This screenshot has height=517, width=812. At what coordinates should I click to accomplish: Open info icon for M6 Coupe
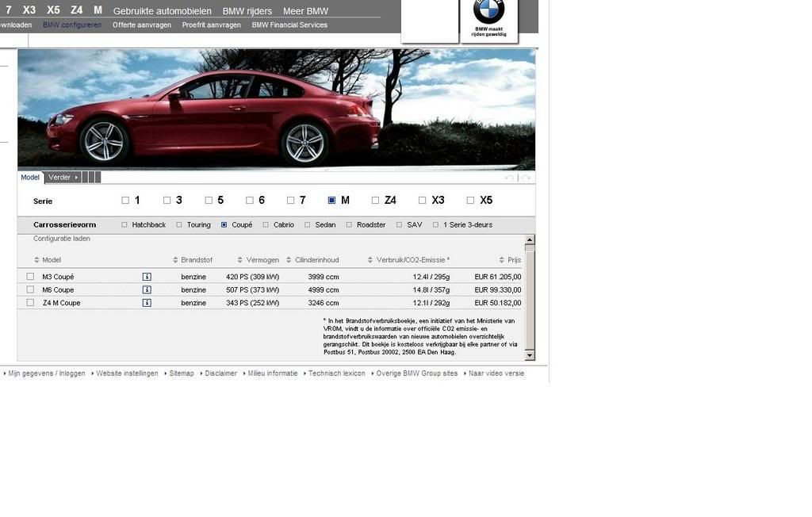point(147,289)
